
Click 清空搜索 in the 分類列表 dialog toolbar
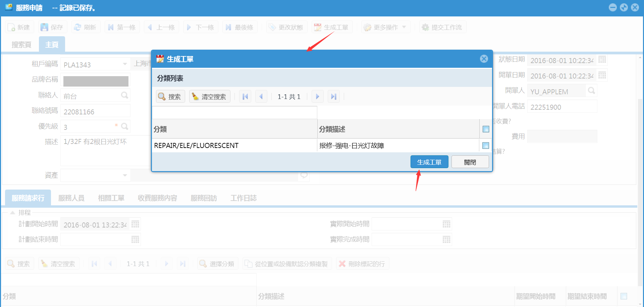click(210, 97)
